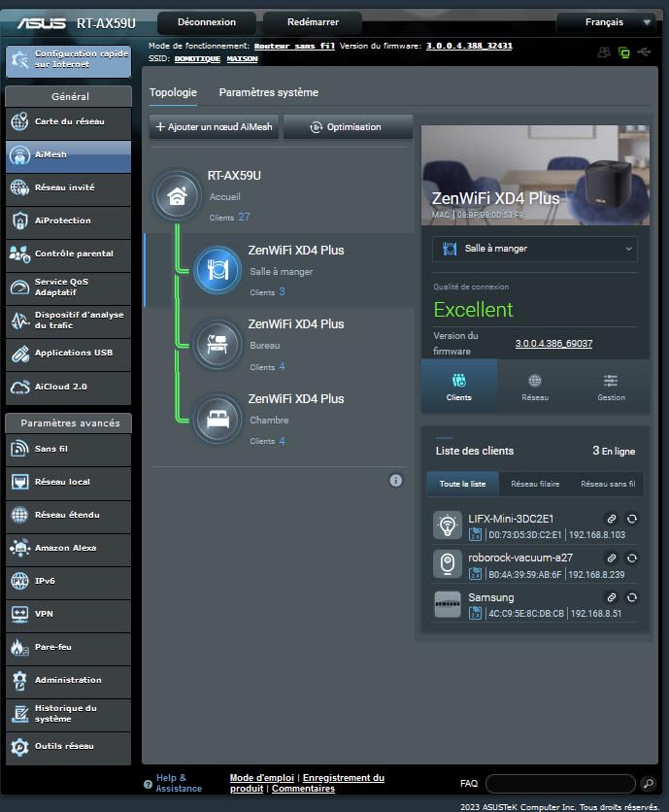
Task: Show the Réseau filaire client list
Action: click(x=535, y=483)
